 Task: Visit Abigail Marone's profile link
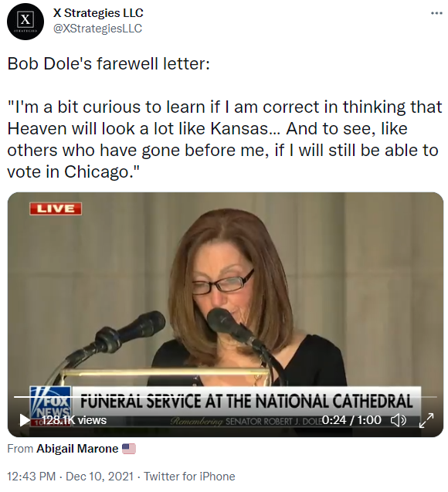[x=77, y=449]
